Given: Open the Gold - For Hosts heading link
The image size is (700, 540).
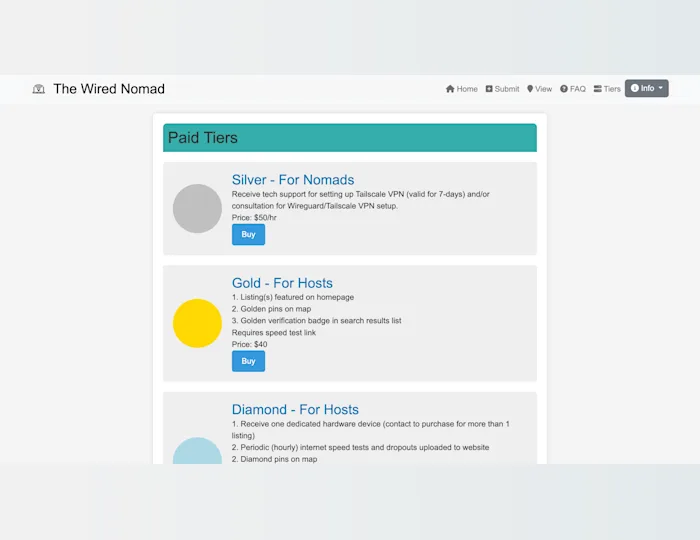Looking at the screenshot, I should [282, 283].
